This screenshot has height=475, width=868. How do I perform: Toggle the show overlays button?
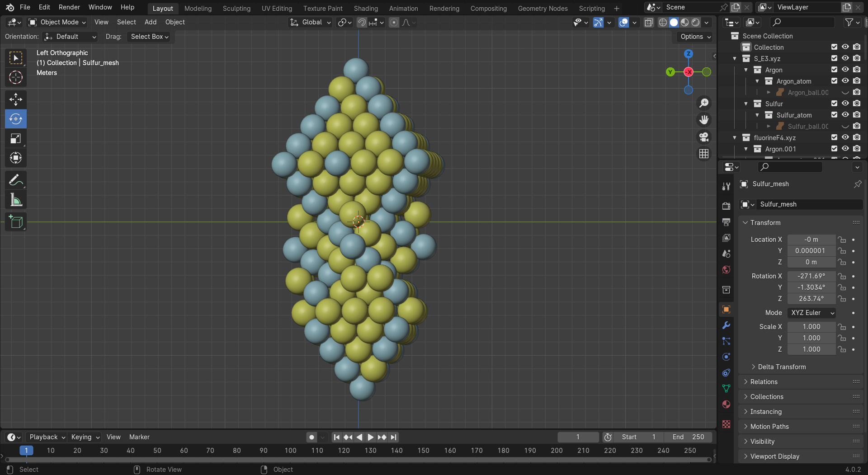pyautogui.click(x=623, y=22)
